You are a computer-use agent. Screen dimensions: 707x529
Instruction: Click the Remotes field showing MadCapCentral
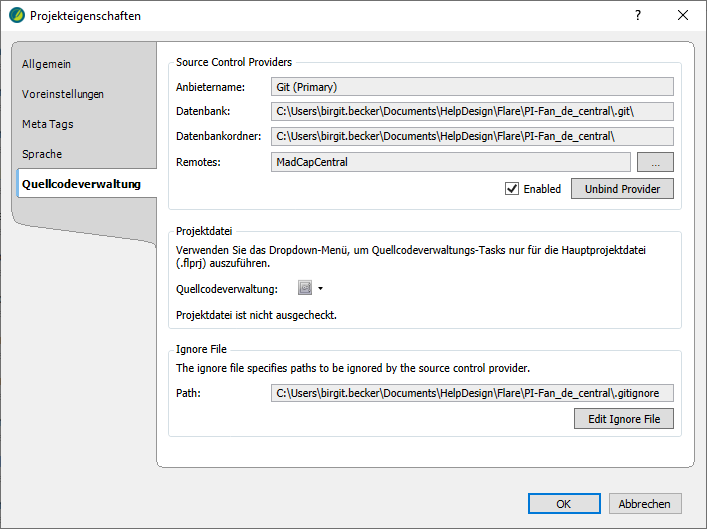tap(451, 162)
